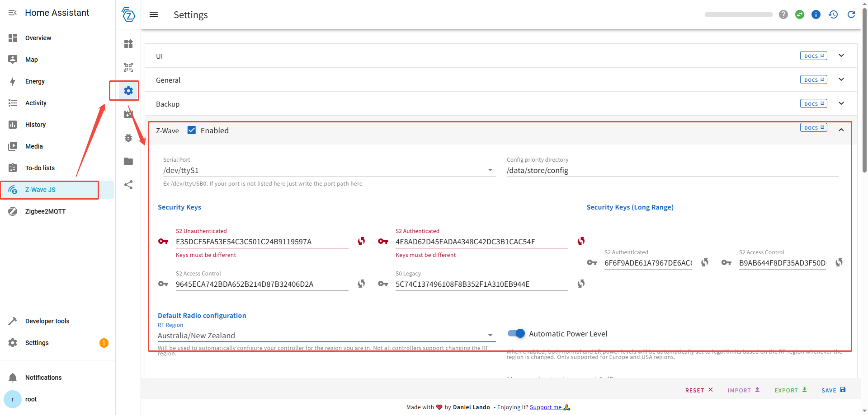Toggle Automatic Power Level switch
Viewport: 868px width, 415px height.
click(516, 334)
